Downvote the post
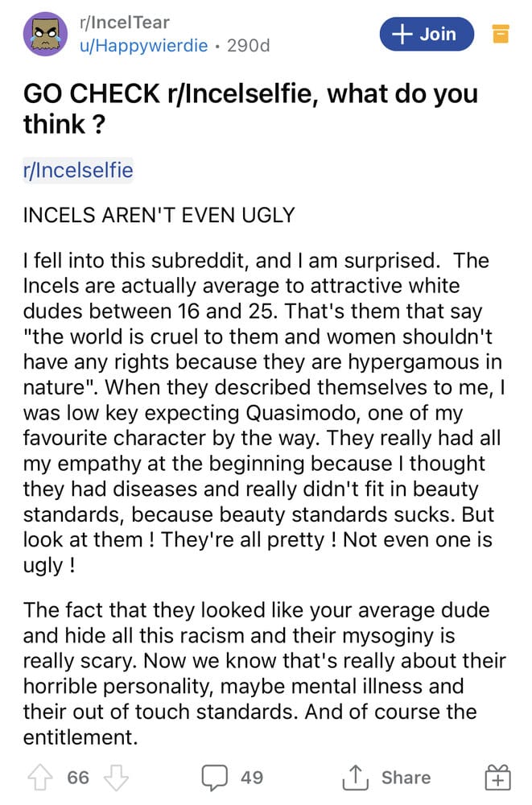This screenshot has width=532, height=805. coord(118,778)
